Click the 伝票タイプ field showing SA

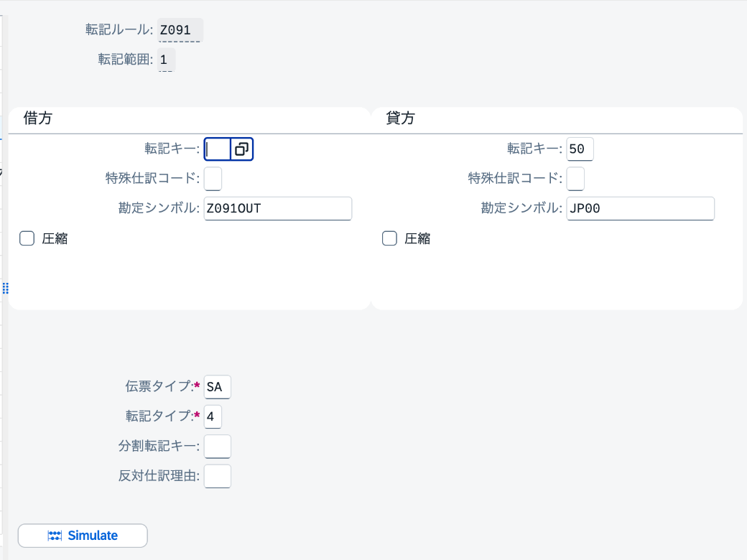(x=217, y=387)
